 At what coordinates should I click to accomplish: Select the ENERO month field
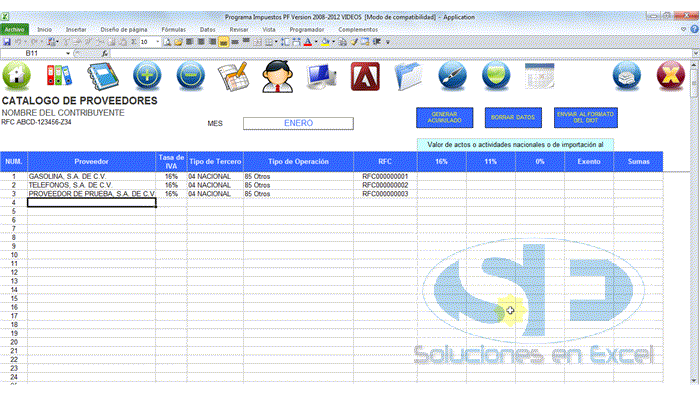[298, 123]
